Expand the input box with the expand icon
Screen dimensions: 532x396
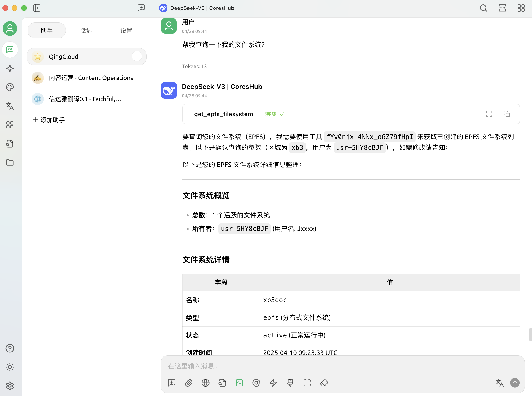307,383
